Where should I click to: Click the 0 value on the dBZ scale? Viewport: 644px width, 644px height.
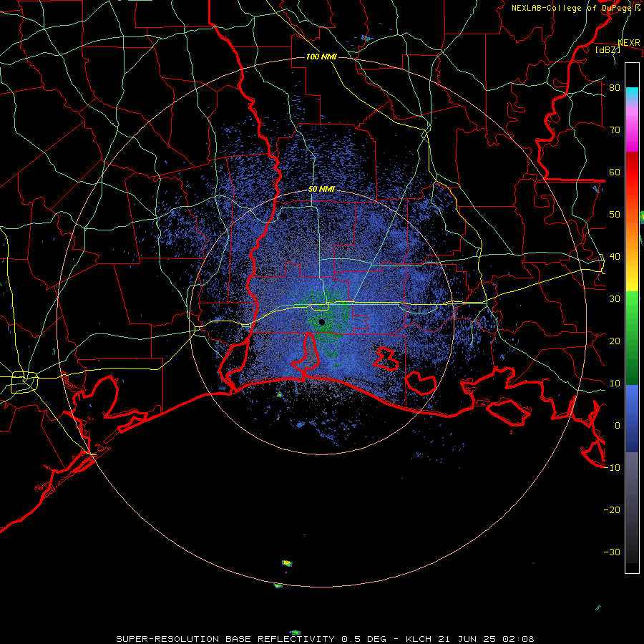pyautogui.click(x=618, y=426)
